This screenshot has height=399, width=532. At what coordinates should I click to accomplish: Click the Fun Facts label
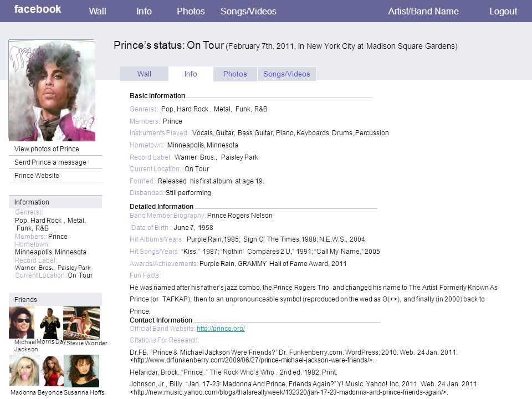coord(145,275)
